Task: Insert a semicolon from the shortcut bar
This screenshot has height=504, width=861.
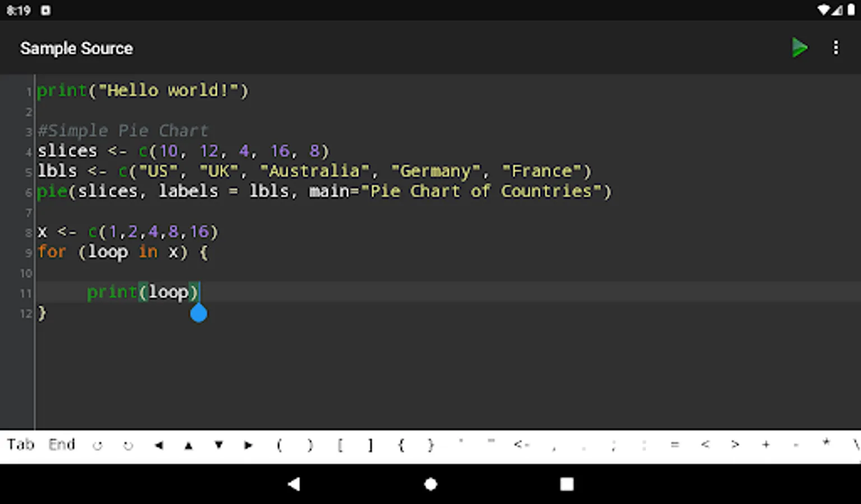Action: 614,446
